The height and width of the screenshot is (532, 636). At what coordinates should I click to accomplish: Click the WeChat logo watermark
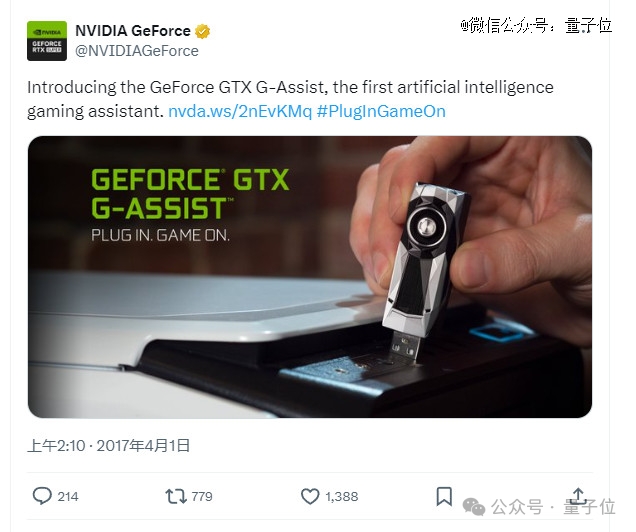[474, 507]
